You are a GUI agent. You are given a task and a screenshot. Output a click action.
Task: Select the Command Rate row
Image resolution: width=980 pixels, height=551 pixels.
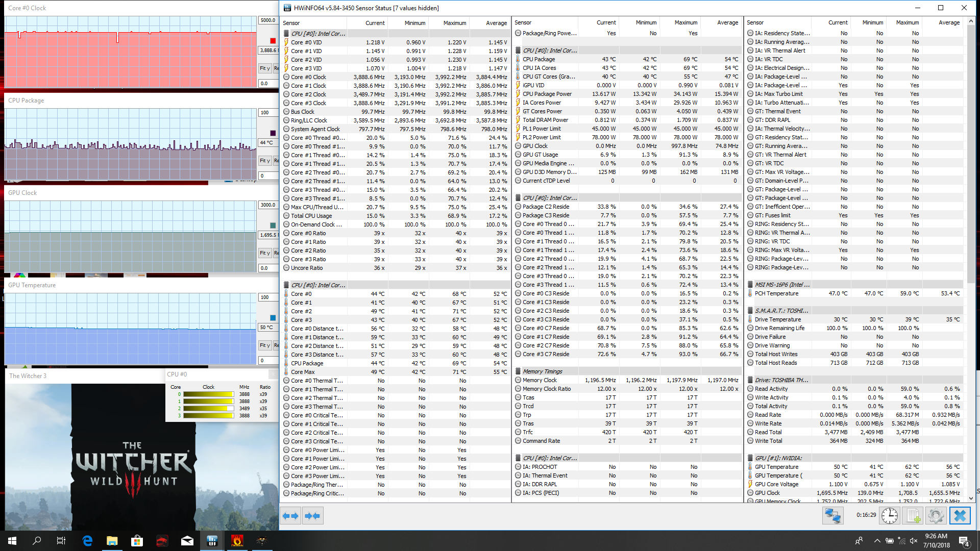pyautogui.click(x=627, y=441)
